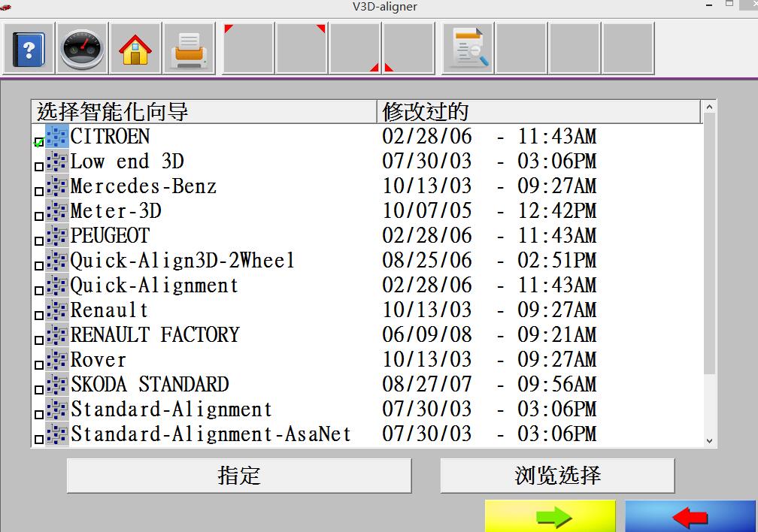Click the list scroll down arrow
Screen dimensions: 758x532
tap(709, 441)
